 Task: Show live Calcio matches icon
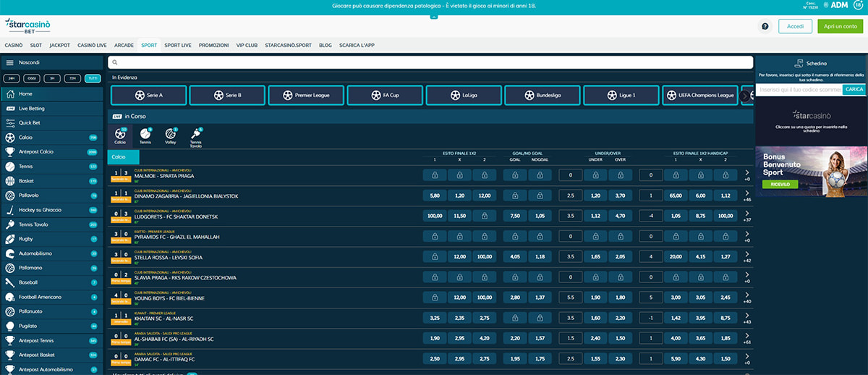point(119,135)
